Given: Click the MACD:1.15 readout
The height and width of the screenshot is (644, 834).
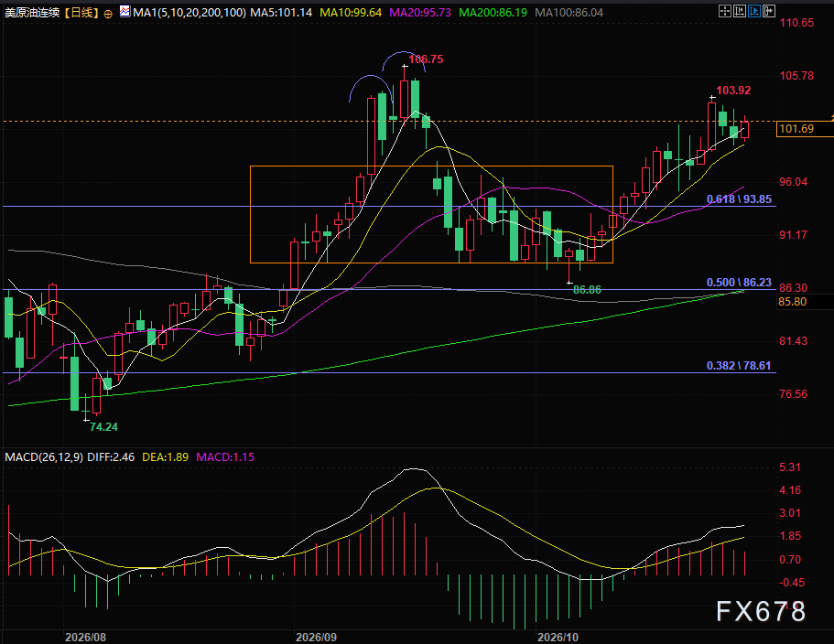Looking at the screenshot, I should click(x=225, y=457).
